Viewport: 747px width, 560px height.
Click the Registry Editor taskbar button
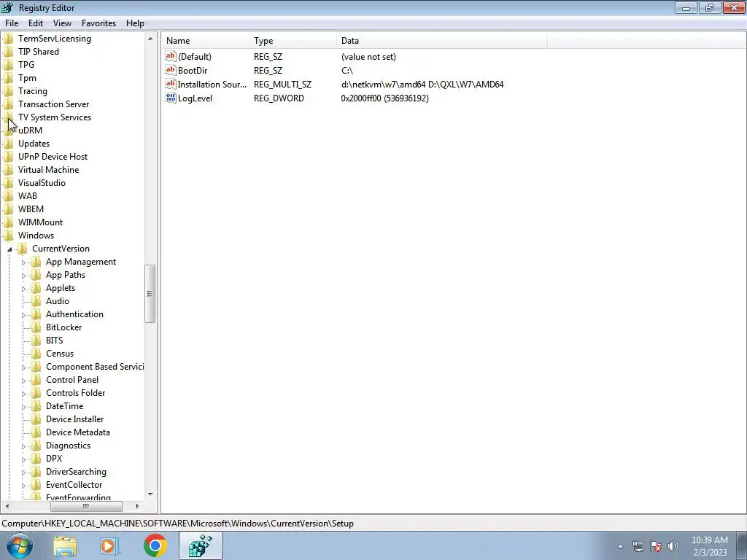(x=200, y=545)
